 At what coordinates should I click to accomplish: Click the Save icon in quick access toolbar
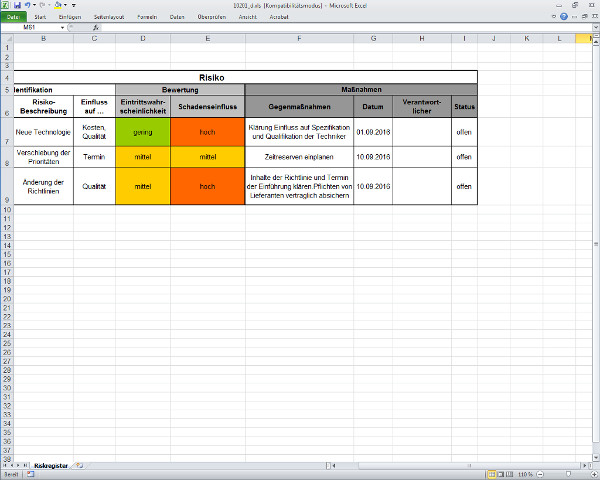(18, 5)
